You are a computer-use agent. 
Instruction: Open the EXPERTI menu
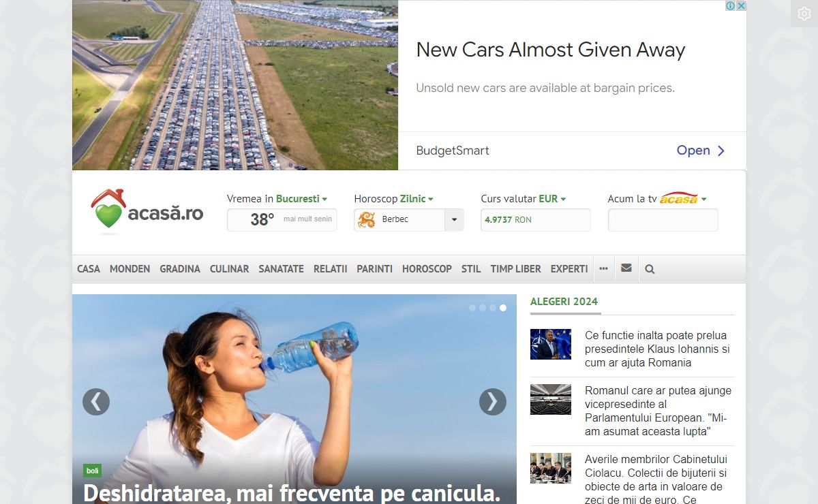[x=569, y=269]
